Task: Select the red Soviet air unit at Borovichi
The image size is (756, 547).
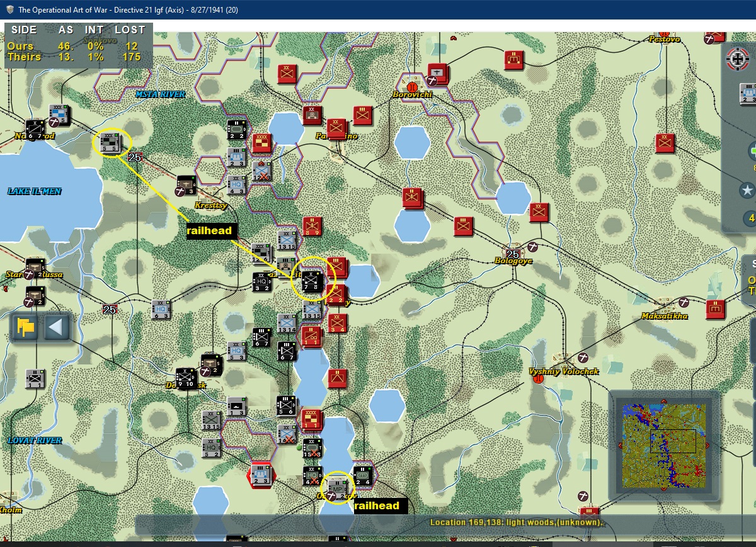Action: point(437,73)
